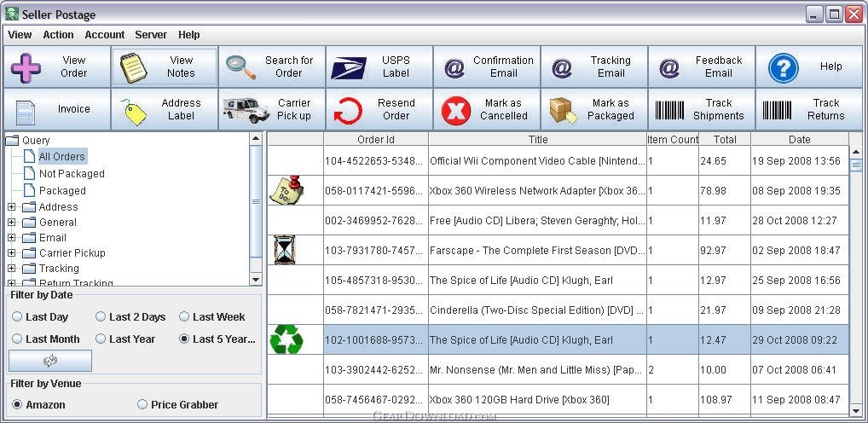The image size is (868, 423).
Task: Open Track Returns barcode button
Action: pyautogui.click(x=809, y=109)
